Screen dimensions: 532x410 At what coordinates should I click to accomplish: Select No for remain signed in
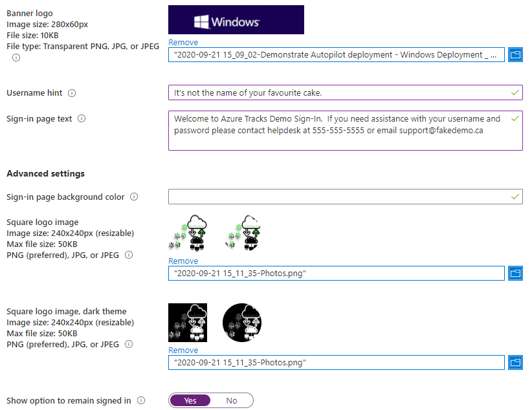[x=232, y=400]
